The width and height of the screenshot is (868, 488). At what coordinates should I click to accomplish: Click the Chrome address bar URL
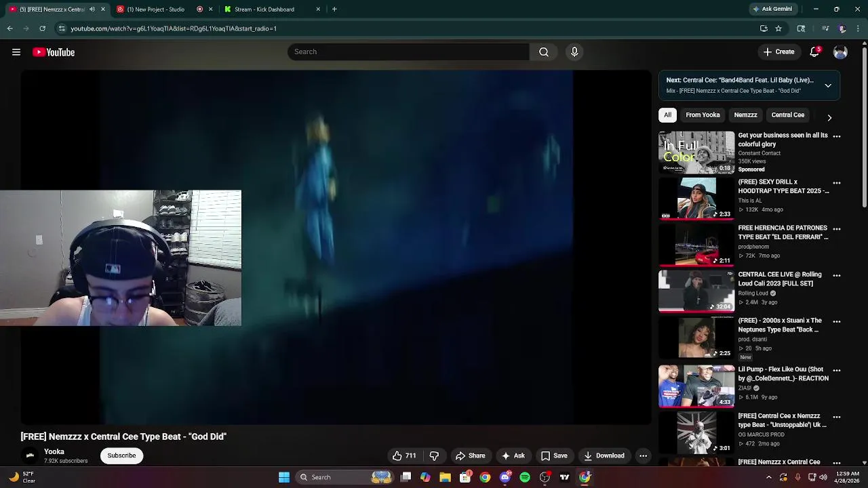(174, 28)
